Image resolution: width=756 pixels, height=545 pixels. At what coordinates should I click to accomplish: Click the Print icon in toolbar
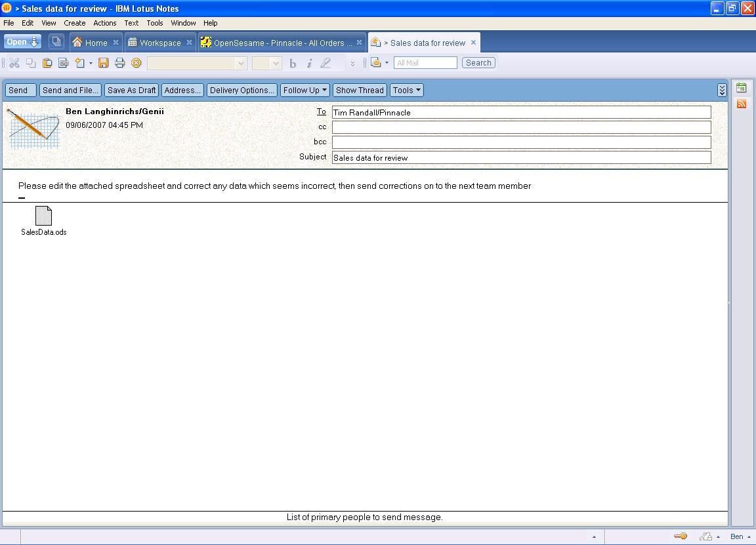pos(119,63)
